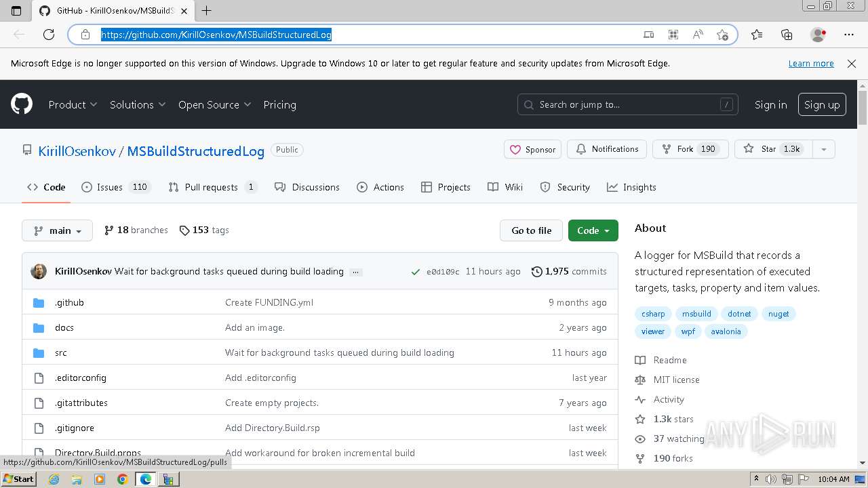Focus the Search or jump to field
Screen dimensions: 868x488
(x=628, y=104)
